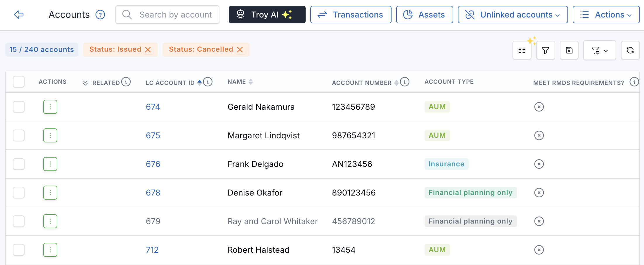
Task: Open Accounts help question mark icon
Action: pos(100,15)
